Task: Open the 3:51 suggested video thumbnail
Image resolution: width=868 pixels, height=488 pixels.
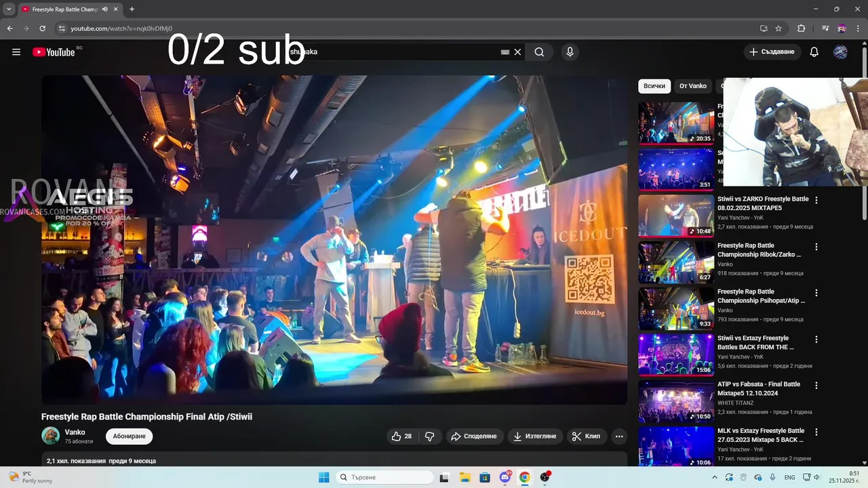Action: pyautogui.click(x=676, y=169)
